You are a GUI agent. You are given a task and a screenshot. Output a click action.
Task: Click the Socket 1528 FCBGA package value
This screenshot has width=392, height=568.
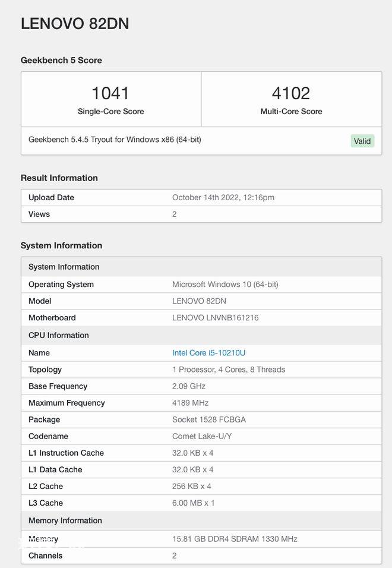pos(209,419)
